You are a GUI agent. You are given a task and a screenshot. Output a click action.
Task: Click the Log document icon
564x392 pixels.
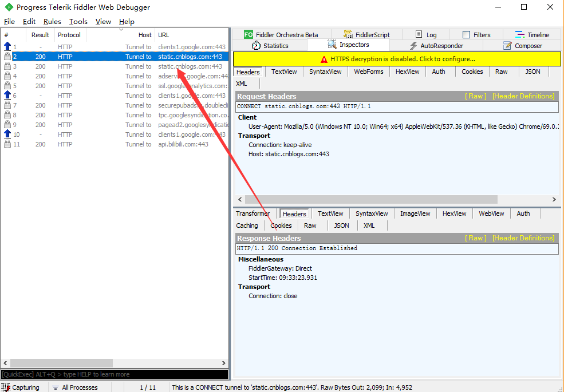coord(419,34)
